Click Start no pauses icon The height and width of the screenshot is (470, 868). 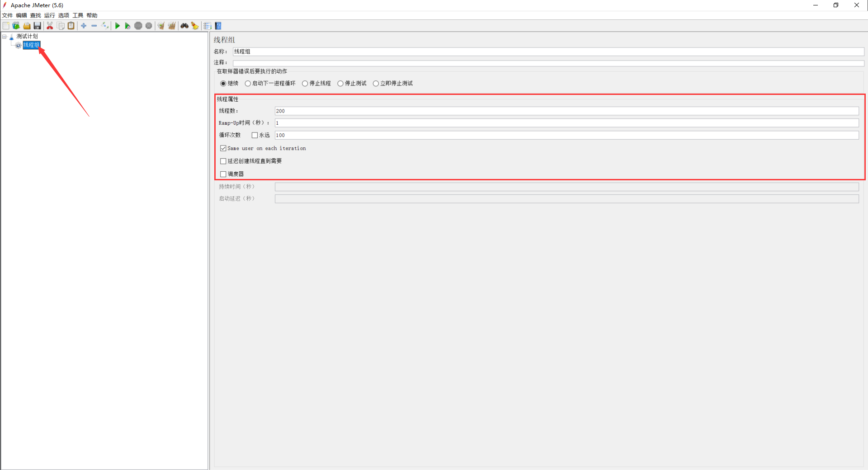coord(127,26)
